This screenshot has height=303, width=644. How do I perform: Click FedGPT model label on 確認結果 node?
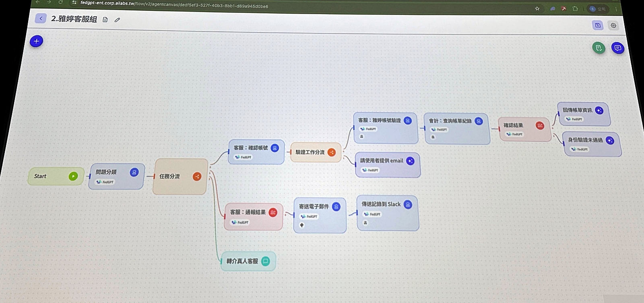514,134
